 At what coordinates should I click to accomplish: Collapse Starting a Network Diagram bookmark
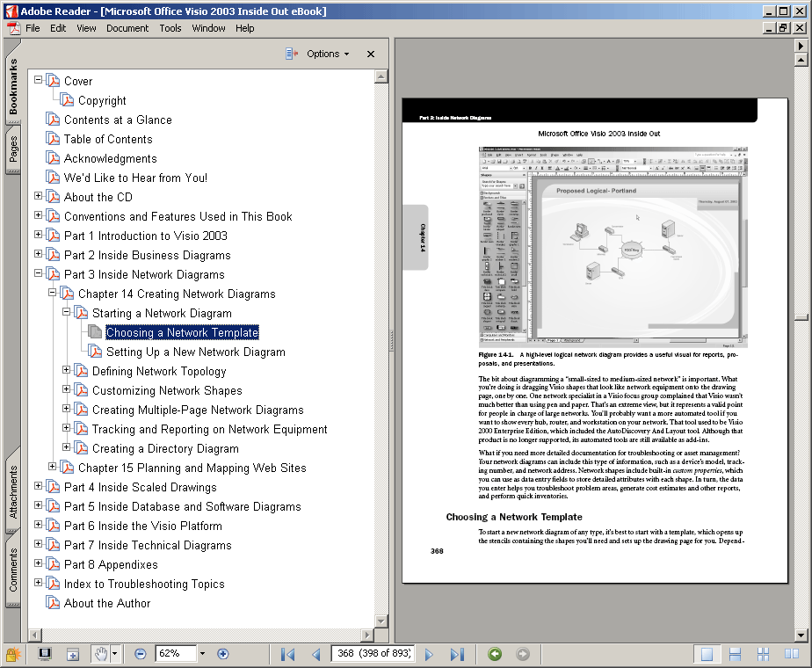pyautogui.click(x=66, y=312)
